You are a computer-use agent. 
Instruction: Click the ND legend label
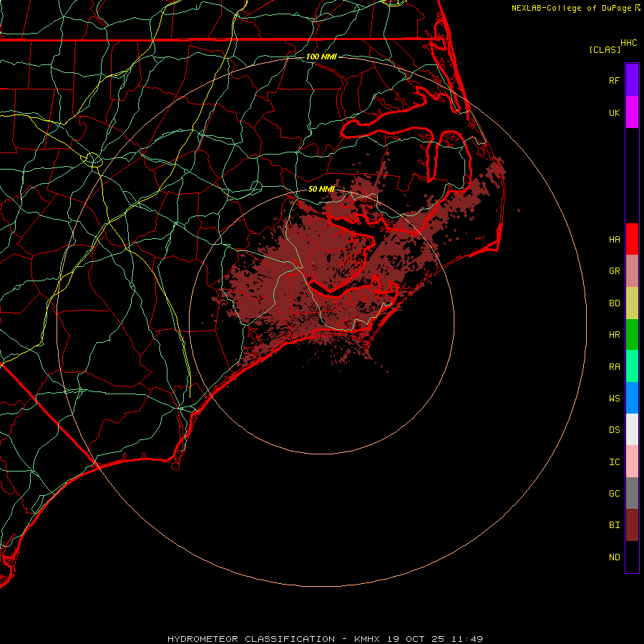point(615,557)
